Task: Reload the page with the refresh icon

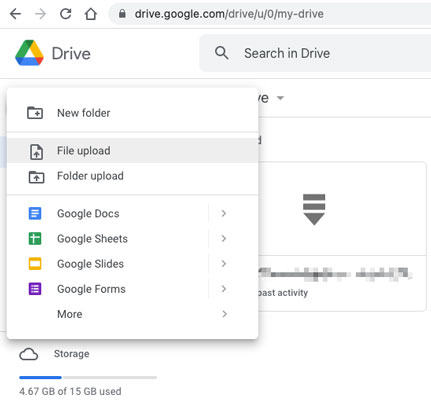Action: 66,14
